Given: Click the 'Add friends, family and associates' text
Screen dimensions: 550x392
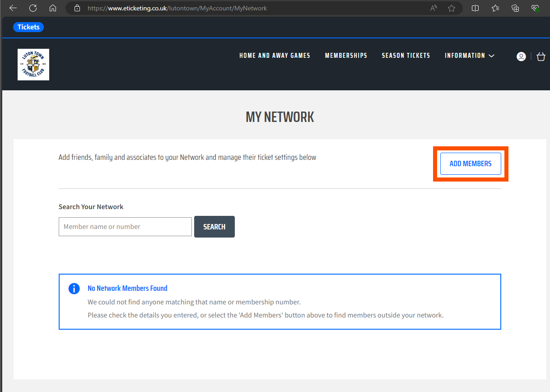Looking at the screenshot, I should click(x=187, y=158).
